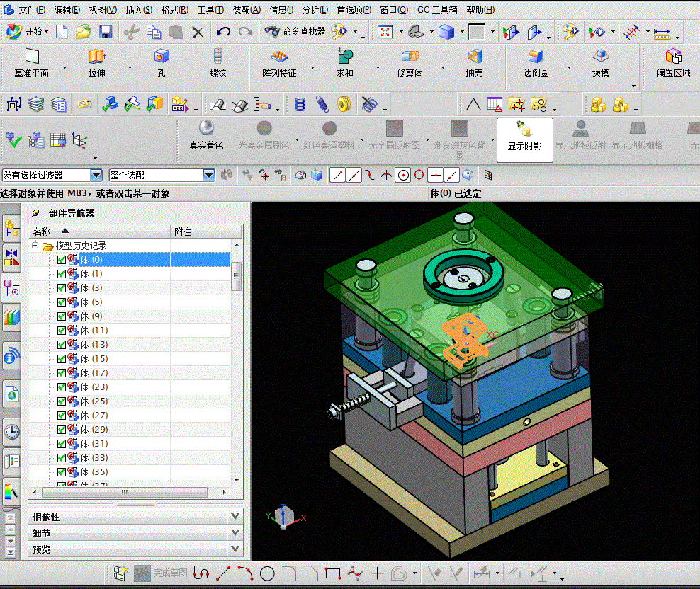Viewport: 700px width, 589px height.
Task: Click the XYZ orientation triad
Action: pos(285,517)
